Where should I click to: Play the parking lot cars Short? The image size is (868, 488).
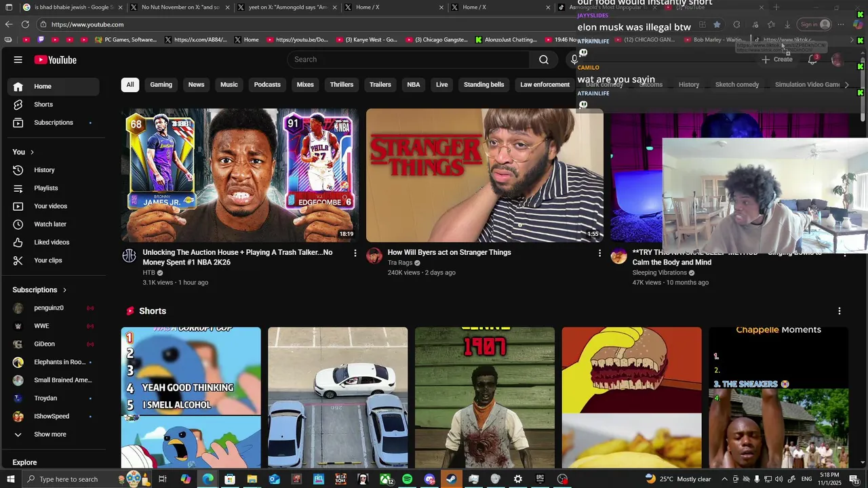click(x=338, y=398)
